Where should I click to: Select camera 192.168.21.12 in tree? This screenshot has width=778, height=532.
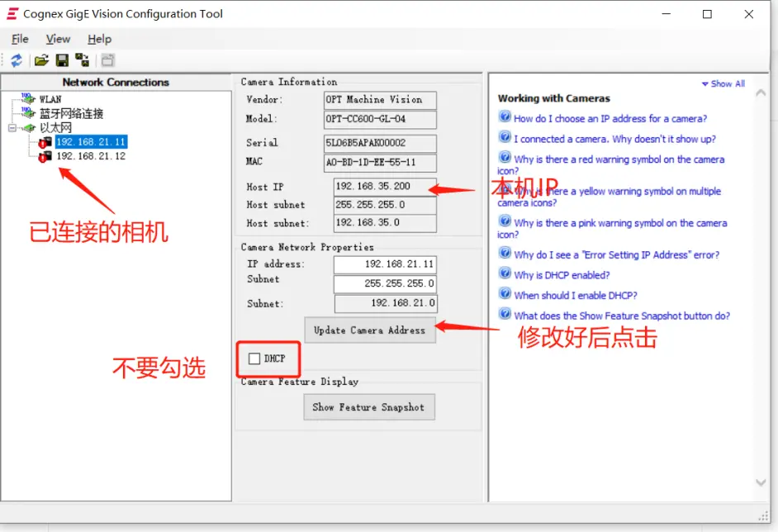click(x=91, y=156)
